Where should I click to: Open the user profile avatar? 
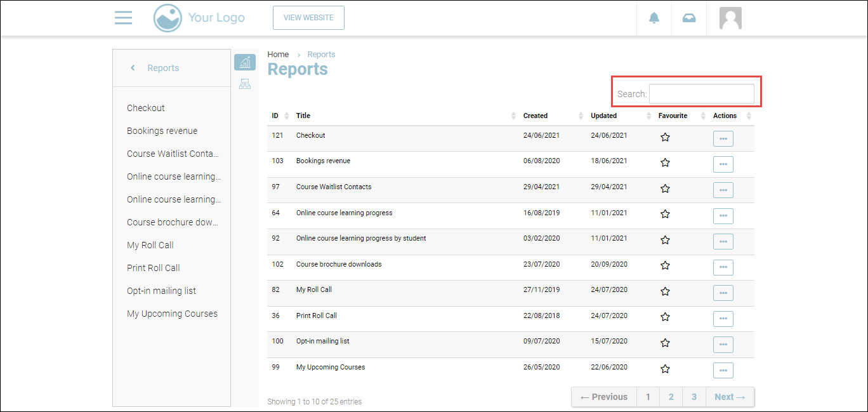(730, 18)
